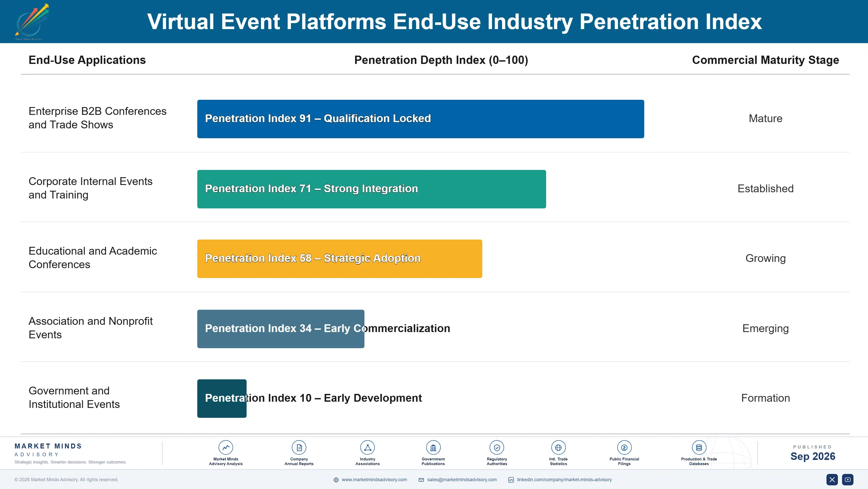Click the Intl. Trade Statistics globe icon

pos(558,447)
